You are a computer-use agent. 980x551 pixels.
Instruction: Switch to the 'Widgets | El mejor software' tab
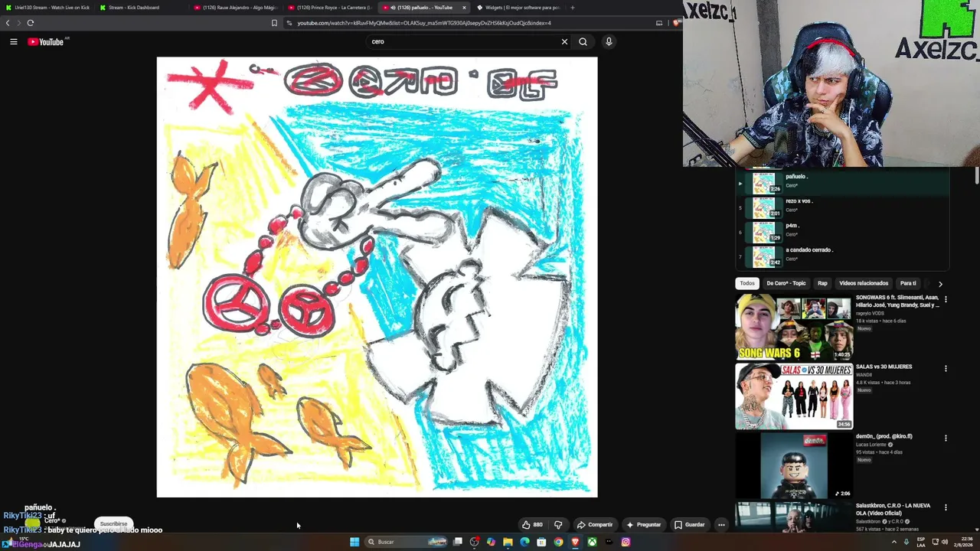tap(518, 8)
